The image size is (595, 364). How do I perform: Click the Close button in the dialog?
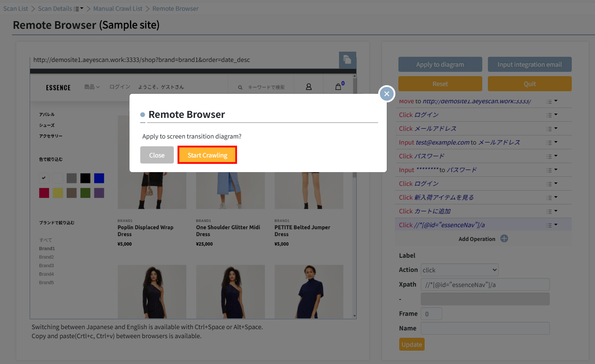157,155
